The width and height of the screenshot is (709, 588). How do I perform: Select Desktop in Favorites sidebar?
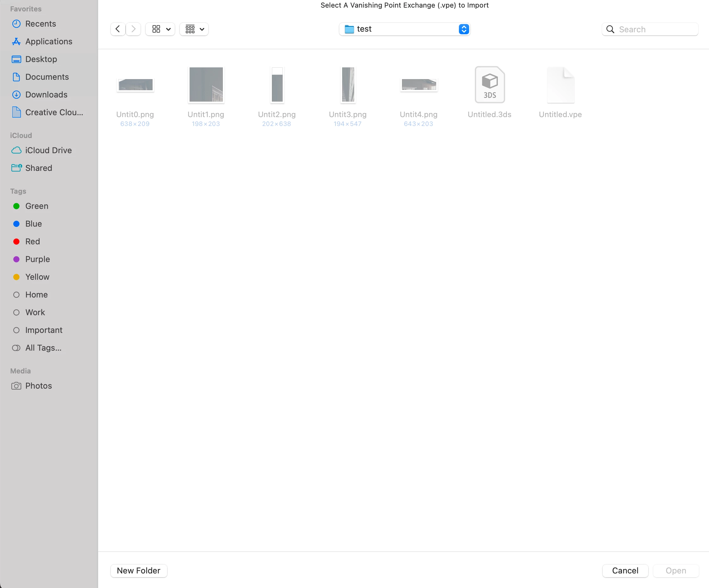[x=41, y=59]
